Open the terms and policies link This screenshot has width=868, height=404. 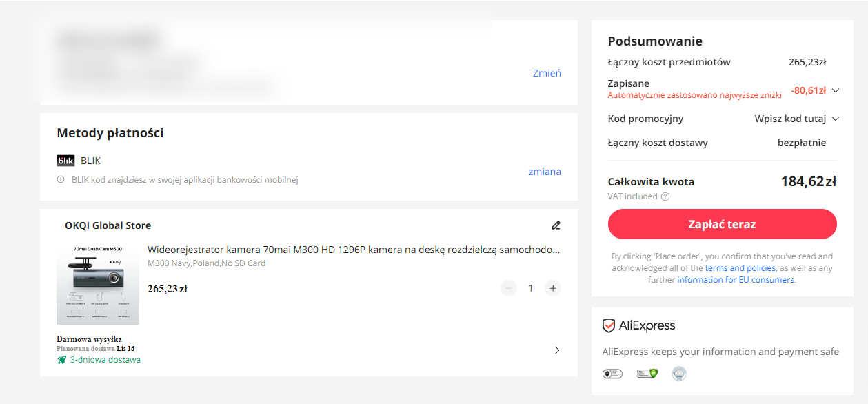point(740,268)
